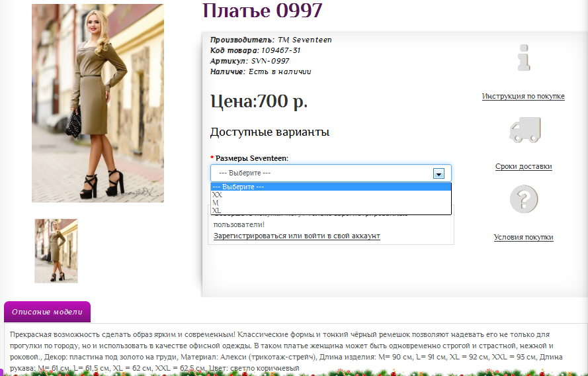
Task: Click the small dress thumbnail image
Action: 56,251
